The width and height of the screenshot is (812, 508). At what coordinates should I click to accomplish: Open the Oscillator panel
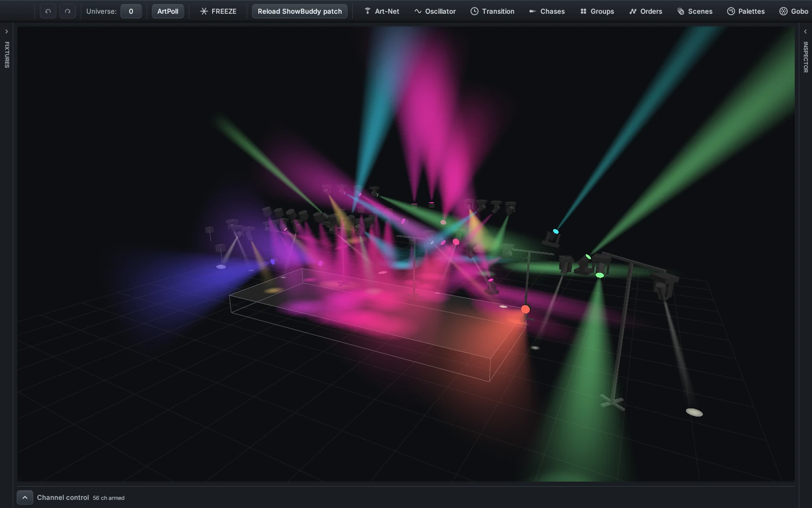click(435, 11)
